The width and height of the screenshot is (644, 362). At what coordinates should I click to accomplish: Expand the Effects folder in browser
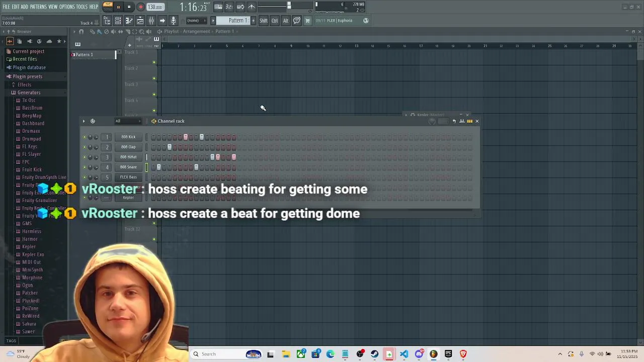24,85
